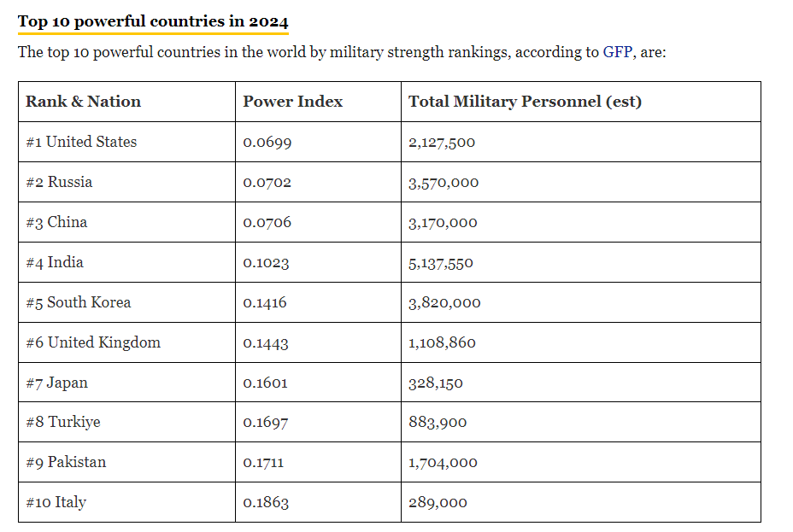
Task: Click the power index value 0.0699
Action: click(x=267, y=143)
